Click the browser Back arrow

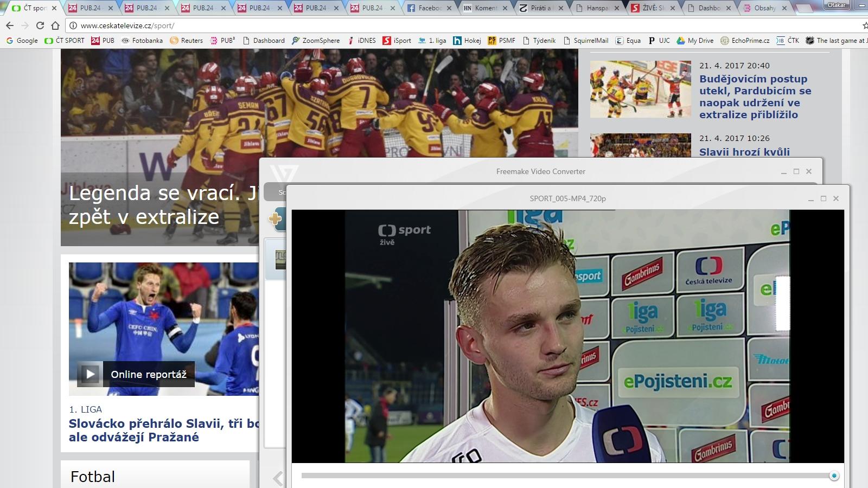10,25
